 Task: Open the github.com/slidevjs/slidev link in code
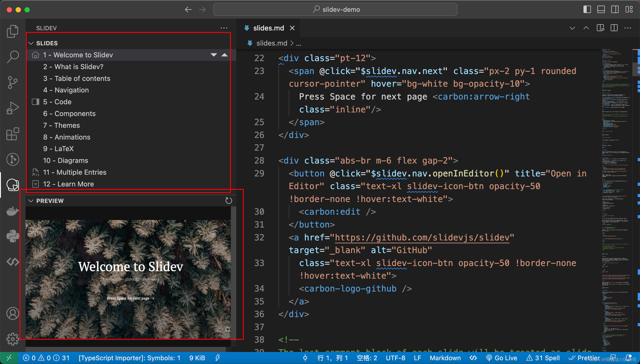click(422, 237)
